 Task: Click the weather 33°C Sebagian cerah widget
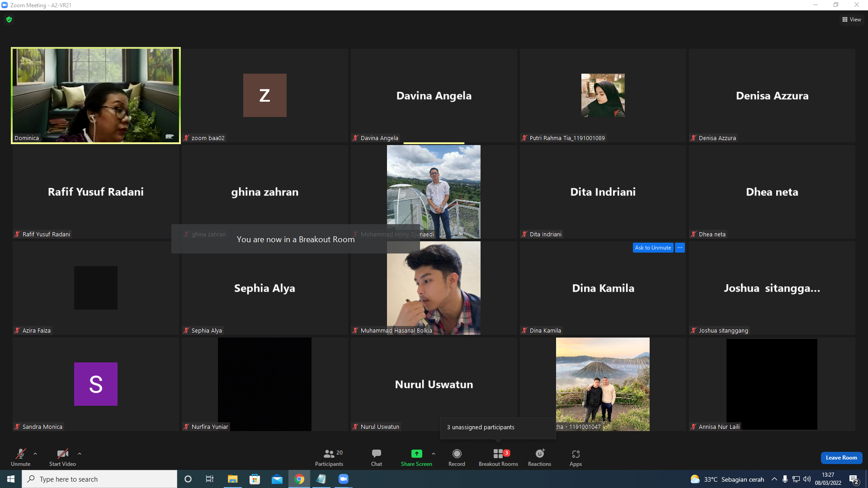[727, 479]
